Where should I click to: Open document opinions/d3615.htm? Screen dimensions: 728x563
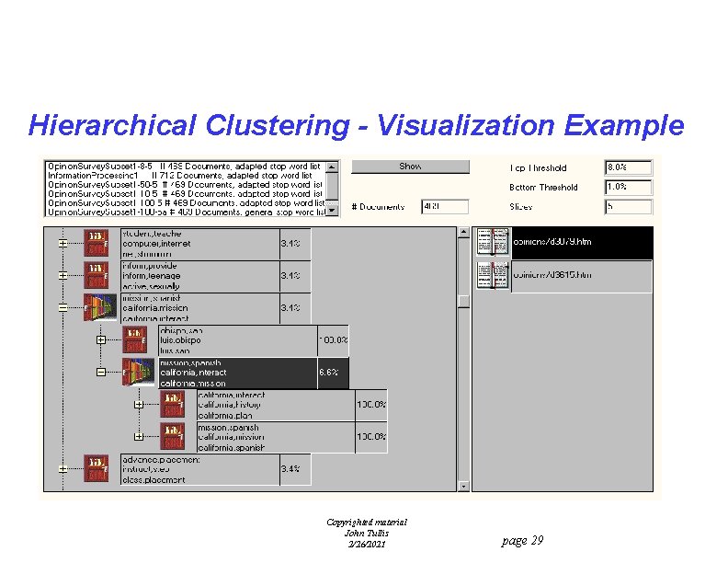582,276
